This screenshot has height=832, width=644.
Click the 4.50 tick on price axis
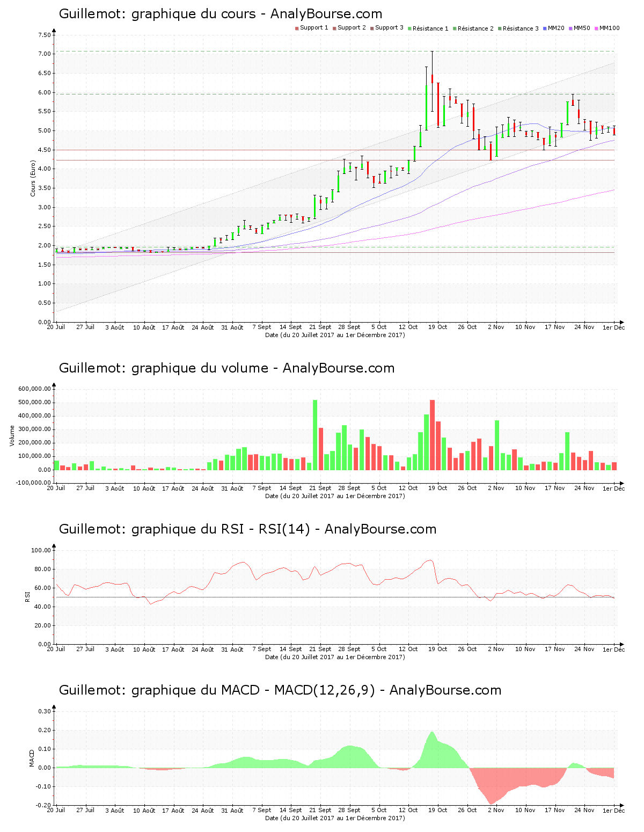click(45, 150)
